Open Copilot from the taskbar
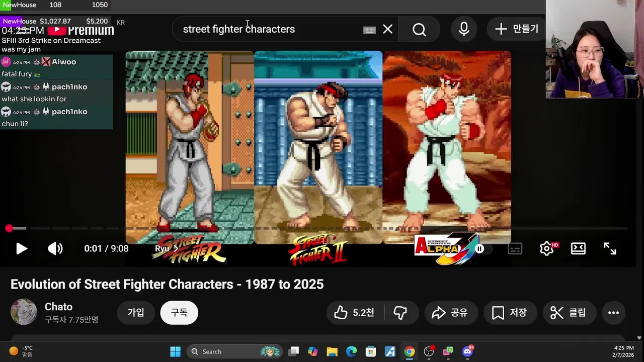Image resolution: width=644 pixels, height=362 pixels. click(x=313, y=351)
